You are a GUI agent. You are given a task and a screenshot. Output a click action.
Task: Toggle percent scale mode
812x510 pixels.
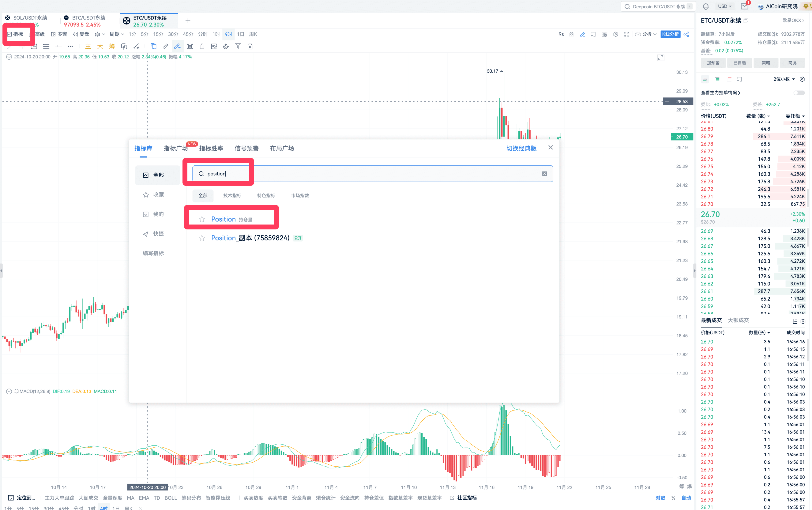tap(673, 498)
